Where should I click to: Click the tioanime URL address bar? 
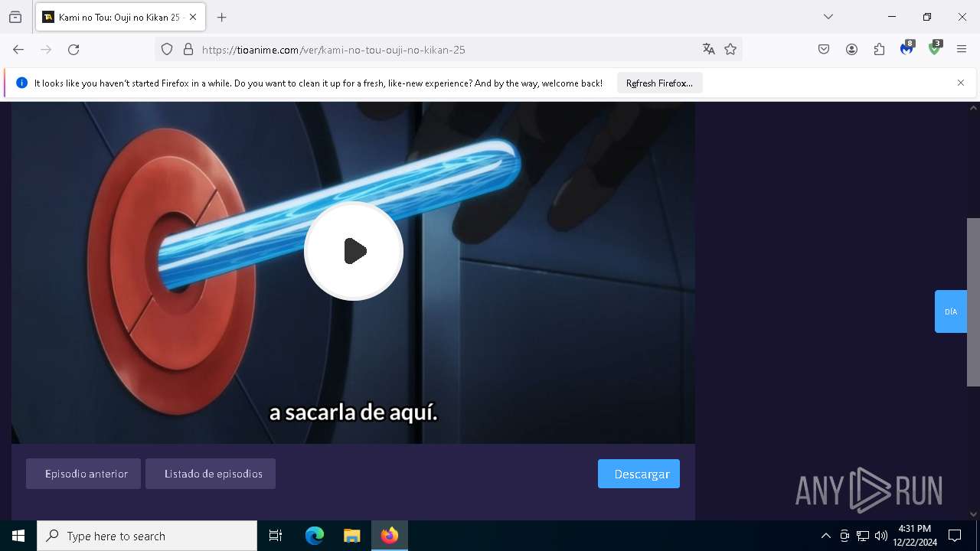coord(448,50)
